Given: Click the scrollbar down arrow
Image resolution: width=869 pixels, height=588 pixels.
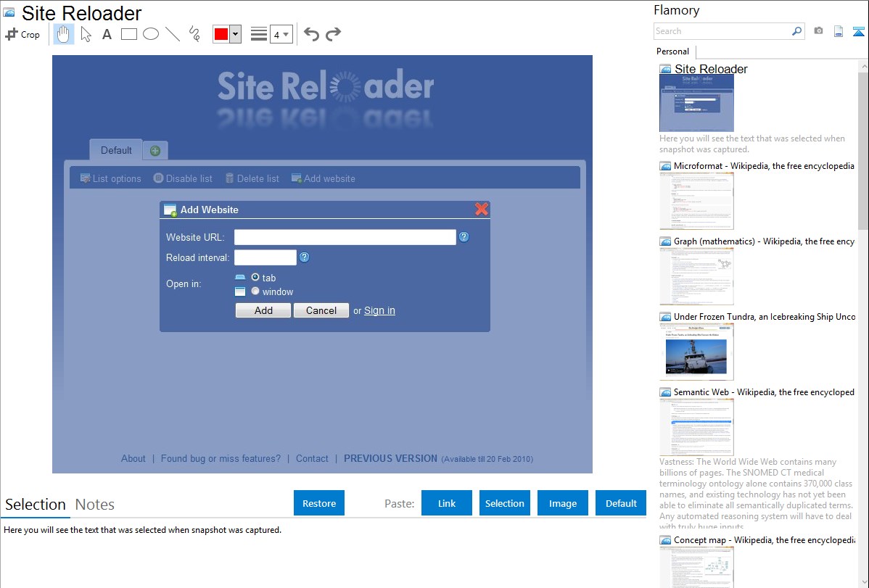Looking at the screenshot, I should pos(863,582).
